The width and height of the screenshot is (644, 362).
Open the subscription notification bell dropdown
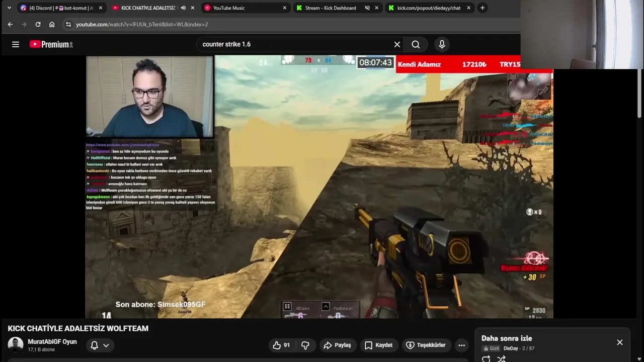tap(100, 345)
